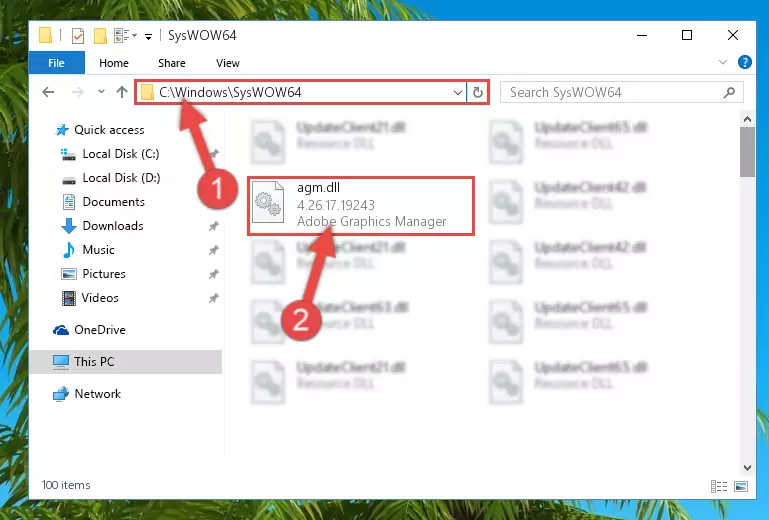The image size is (769, 520).
Task: Click the 4.26.17.19243 version text
Action: pyautogui.click(x=335, y=205)
